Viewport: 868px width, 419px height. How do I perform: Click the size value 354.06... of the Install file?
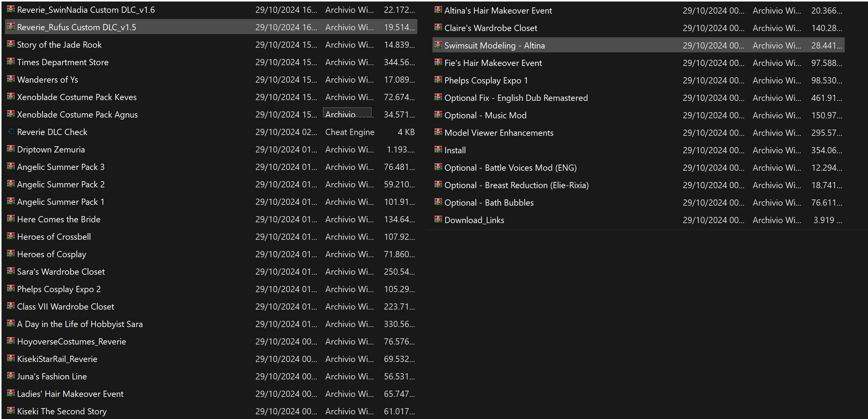click(x=826, y=151)
